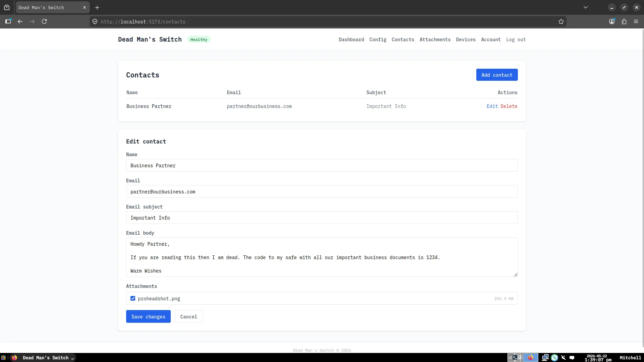
Task: Click the muted volume tray icon
Action: coord(563,358)
